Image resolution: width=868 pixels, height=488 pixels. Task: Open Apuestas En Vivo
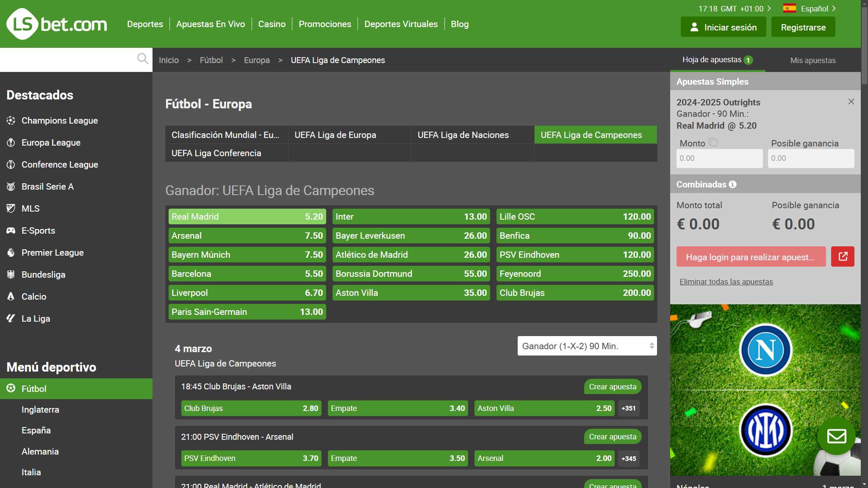[x=211, y=24]
